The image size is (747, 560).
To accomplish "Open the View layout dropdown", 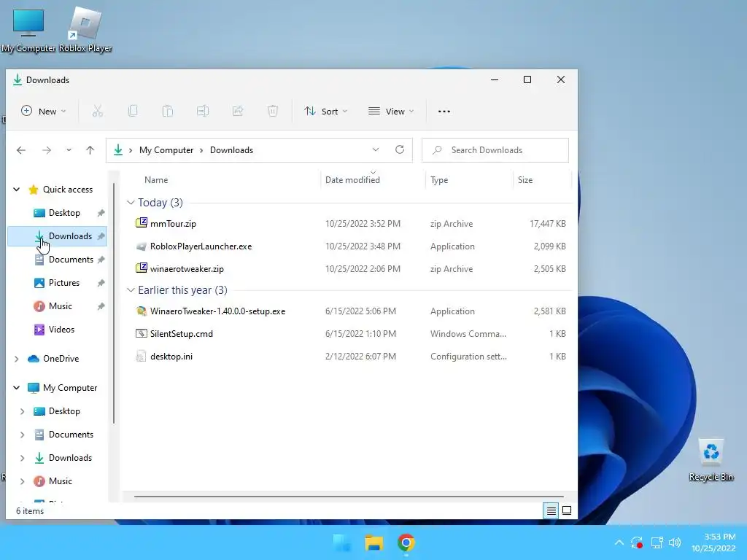I will (391, 111).
